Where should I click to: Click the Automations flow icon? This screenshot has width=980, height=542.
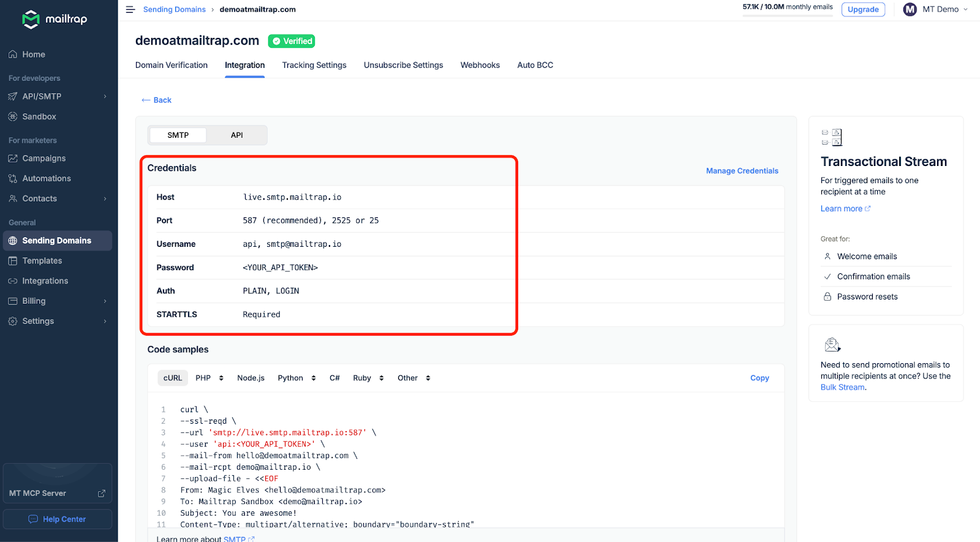(13, 178)
